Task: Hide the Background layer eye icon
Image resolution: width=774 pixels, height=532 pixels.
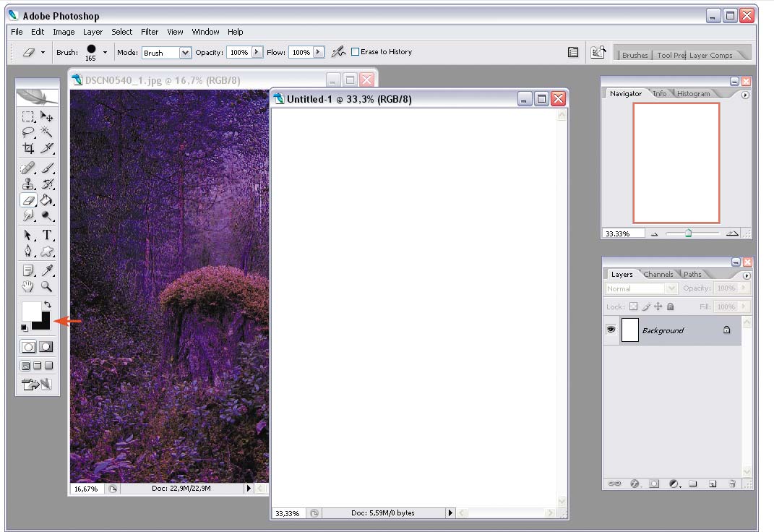Action: click(x=611, y=330)
